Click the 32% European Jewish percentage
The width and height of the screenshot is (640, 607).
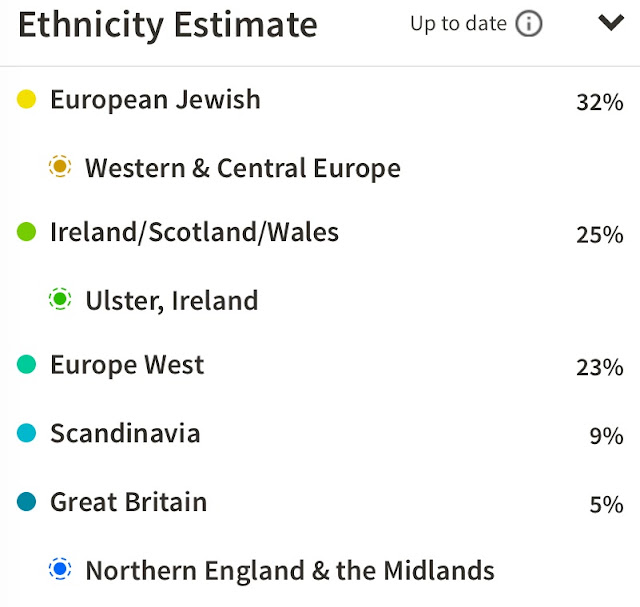coord(600,102)
